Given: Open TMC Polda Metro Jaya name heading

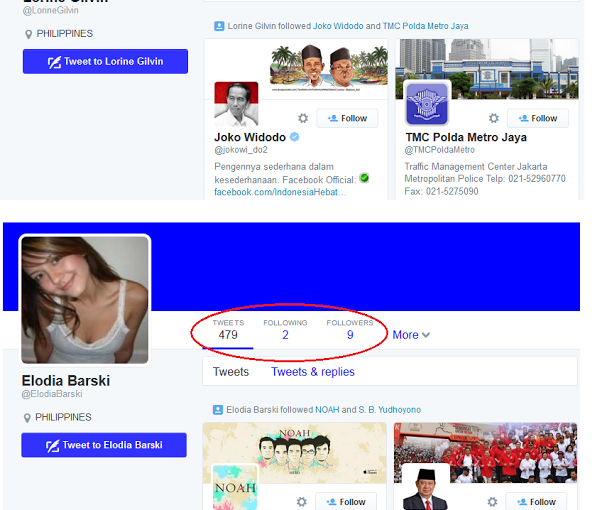Looking at the screenshot, I should 466,137.
